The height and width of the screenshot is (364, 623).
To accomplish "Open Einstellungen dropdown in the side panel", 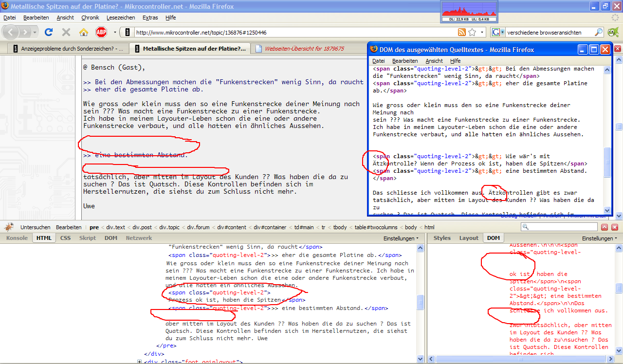I will tap(600, 238).
